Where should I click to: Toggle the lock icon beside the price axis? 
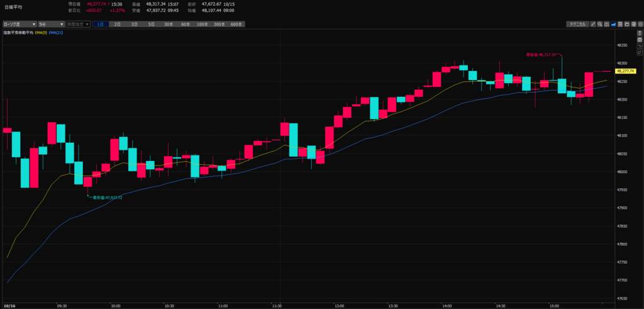coord(640,40)
